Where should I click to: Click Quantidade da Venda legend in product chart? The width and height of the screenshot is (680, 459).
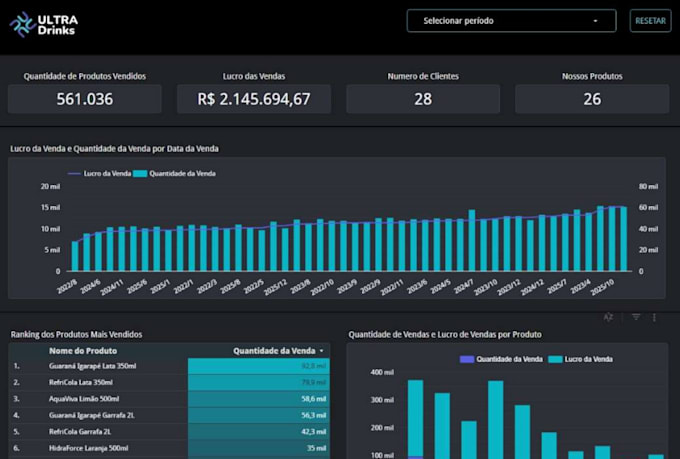(501, 359)
